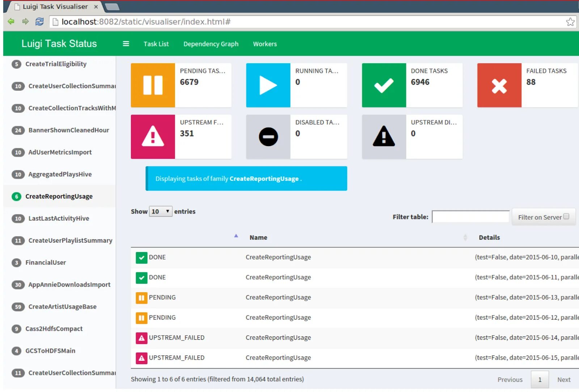This screenshot has height=392, width=579.
Task: Click the CreateReportingUsage name in the 2015-06-13 row
Action: point(278,298)
